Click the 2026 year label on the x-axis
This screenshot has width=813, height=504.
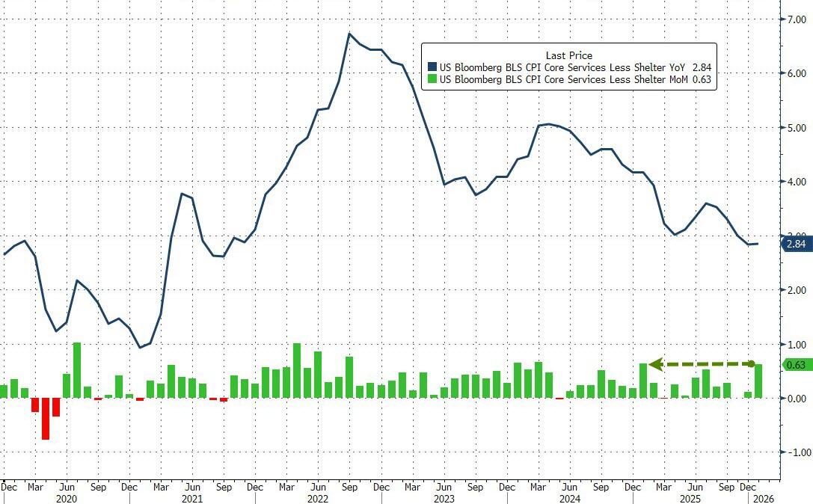pos(764,498)
